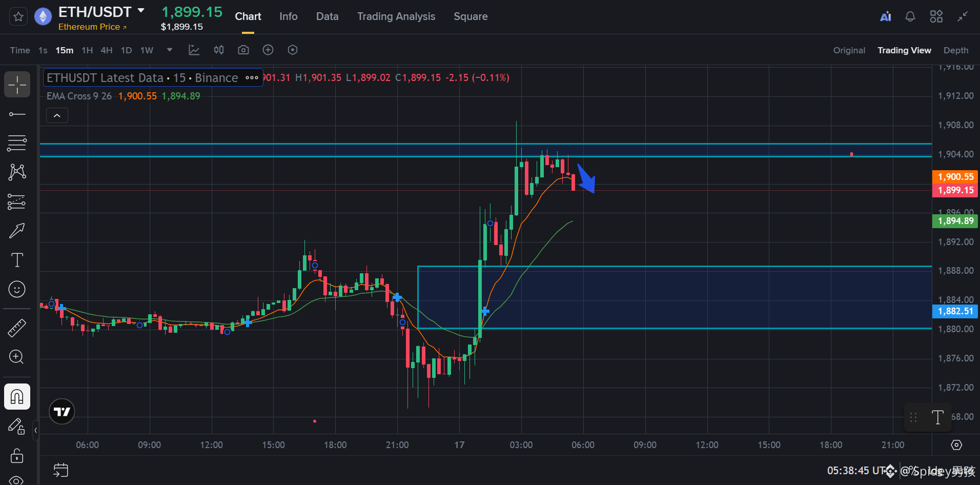Toggle stay in drawing mode pencil-lock

pos(17,427)
